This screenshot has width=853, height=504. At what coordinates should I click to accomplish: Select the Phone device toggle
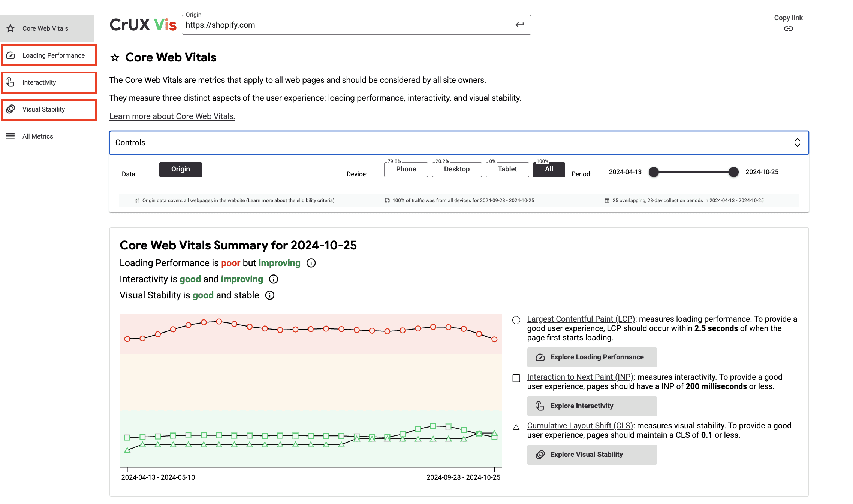pyautogui.click(x=406, y=169)
